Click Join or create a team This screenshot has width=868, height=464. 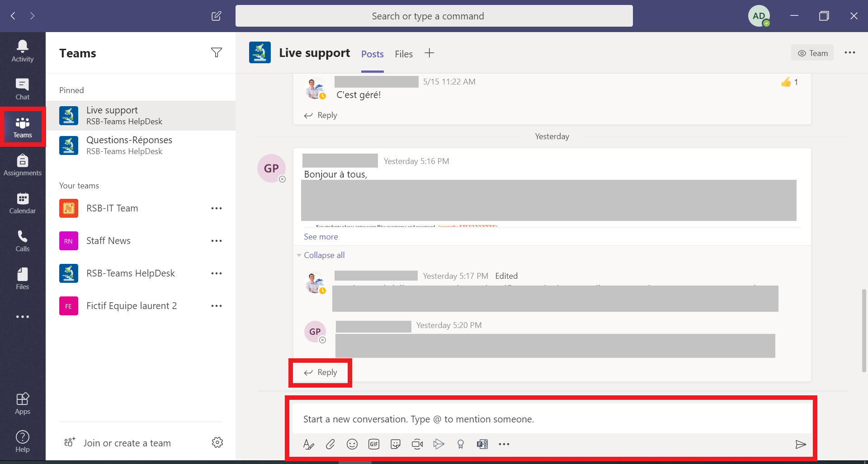tap(118, 443)
